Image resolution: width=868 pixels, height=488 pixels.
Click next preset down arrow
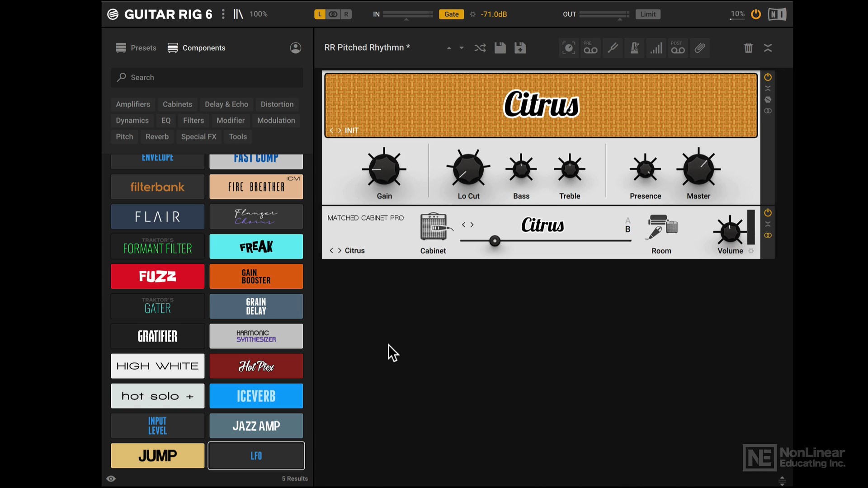pos(462,48)
